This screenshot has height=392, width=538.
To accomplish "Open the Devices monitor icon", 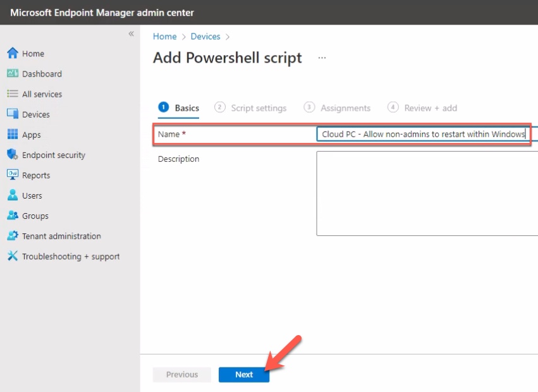I will coord(13,114).
